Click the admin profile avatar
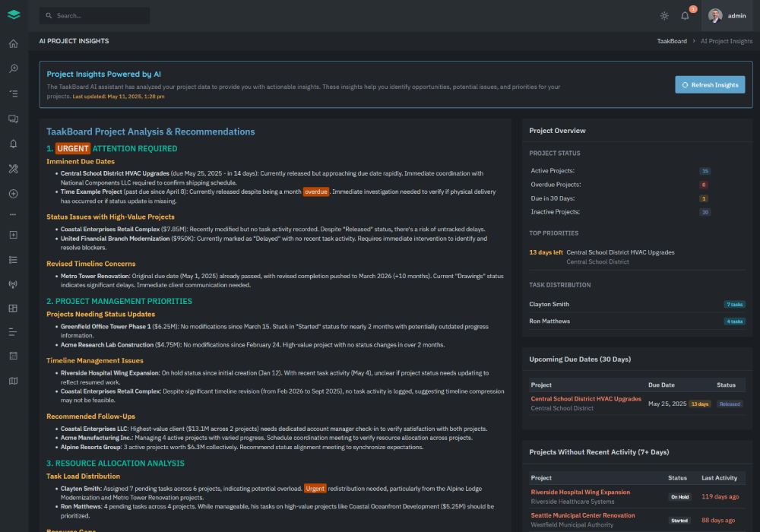Viewport: 760px width, 532px height. click(715, 15)
